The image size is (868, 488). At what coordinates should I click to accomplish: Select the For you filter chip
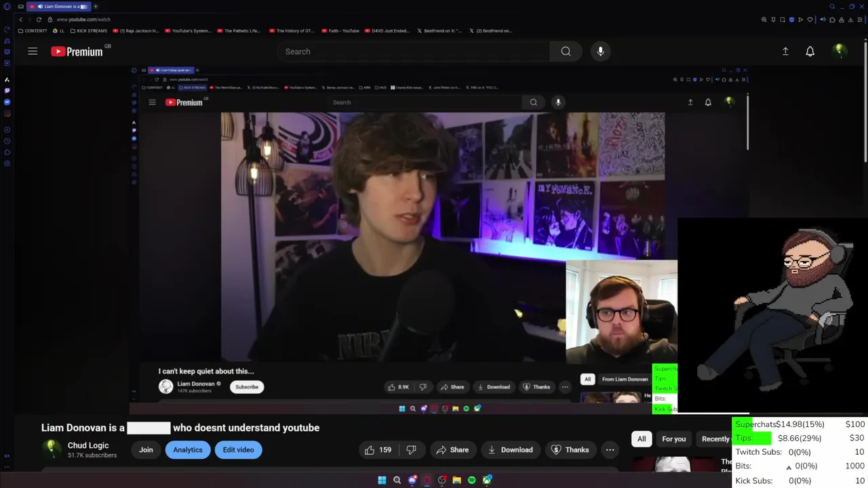(673, 439)
